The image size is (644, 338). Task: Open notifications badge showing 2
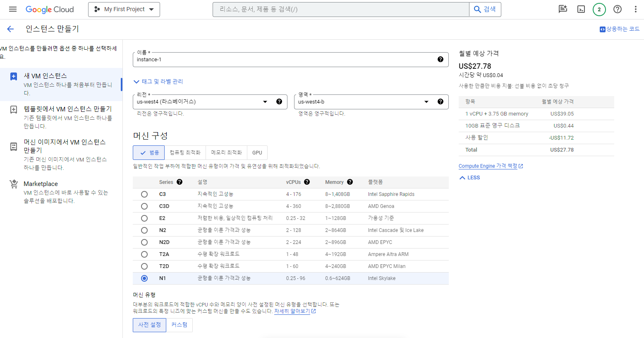(599, 9)
